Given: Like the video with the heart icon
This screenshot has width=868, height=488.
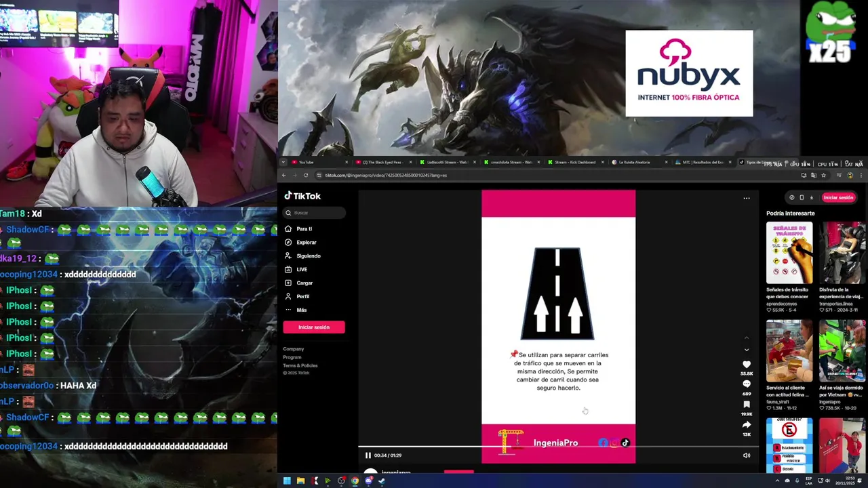Looking at the screenshot, I should pos(747,365).
